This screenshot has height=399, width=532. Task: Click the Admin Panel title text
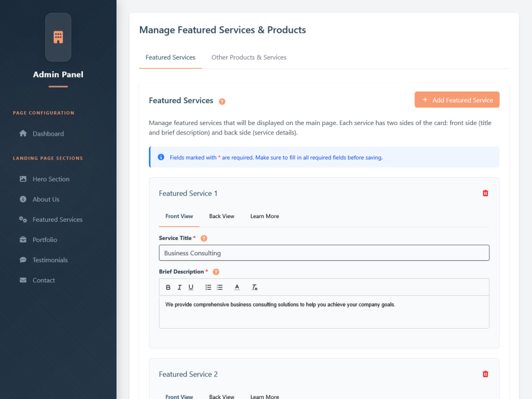58,74
